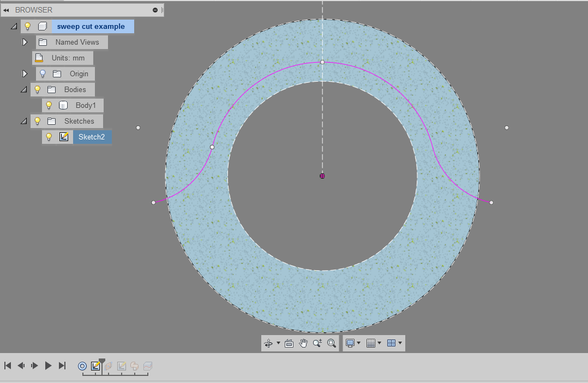Select the last greyed-out body feature in timeline
Image resolution: width=588 pixels, height=383 pixels.
148,366
